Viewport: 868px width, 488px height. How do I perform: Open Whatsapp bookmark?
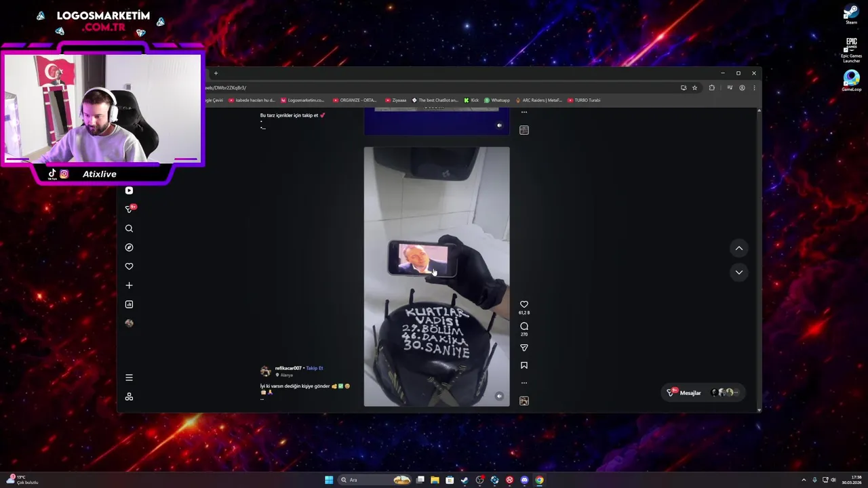click(x=497, y=100)
